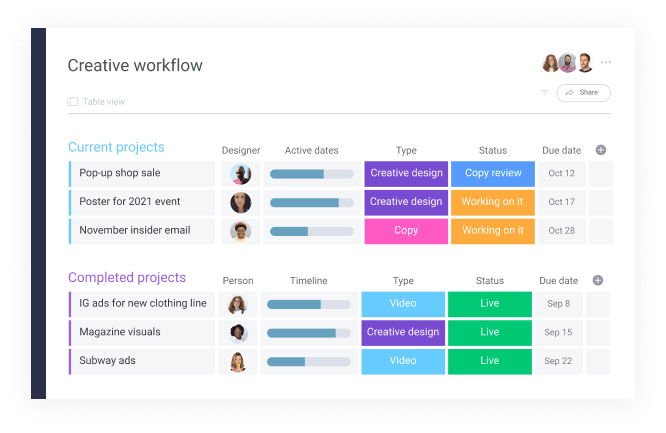Click the Share button

click(582, 92)
